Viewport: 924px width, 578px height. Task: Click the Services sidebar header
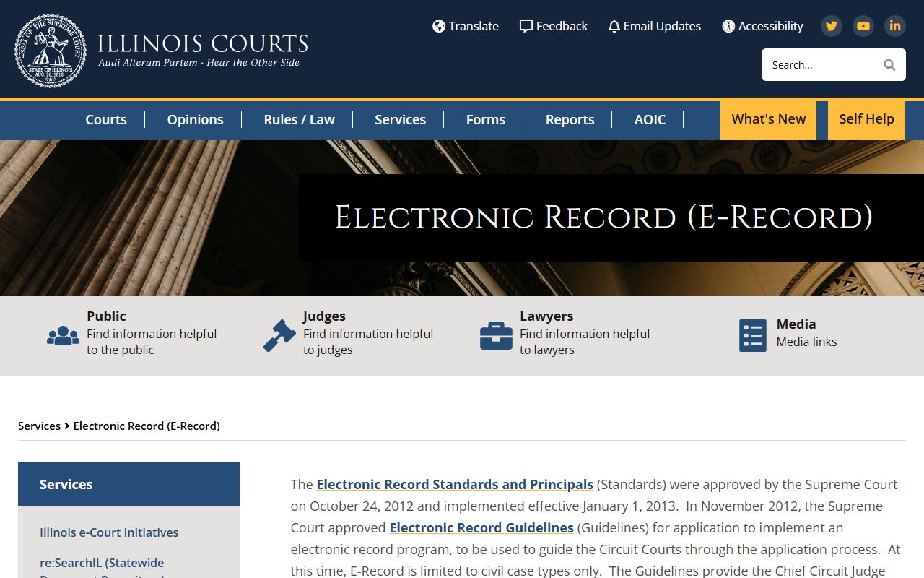(129, 484)
